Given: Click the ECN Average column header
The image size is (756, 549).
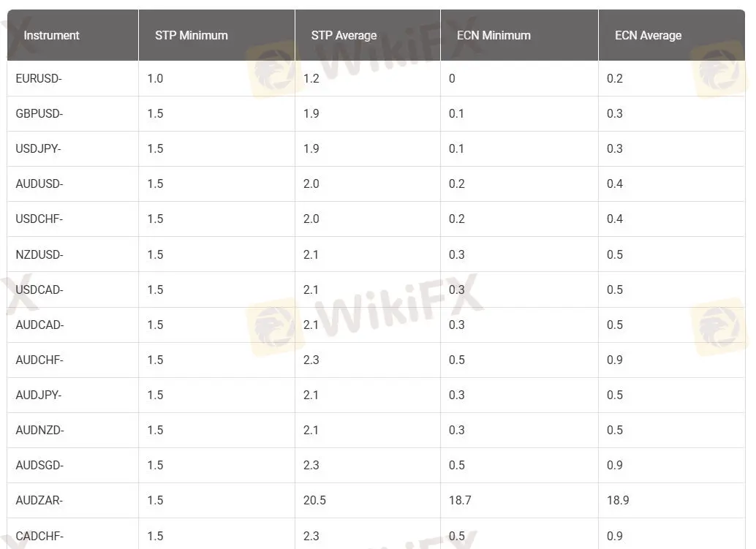Looking at the screenshot, I should (648, 35).
